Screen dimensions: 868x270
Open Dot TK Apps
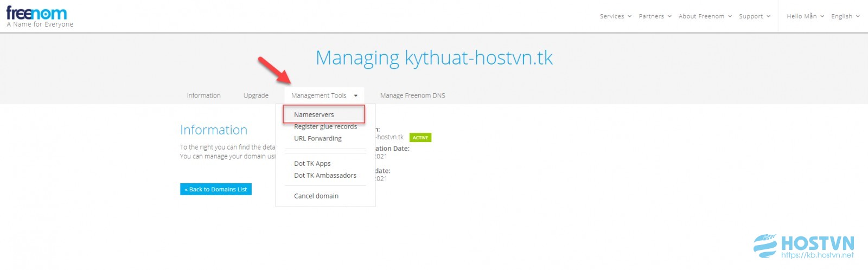pos(312,163)
